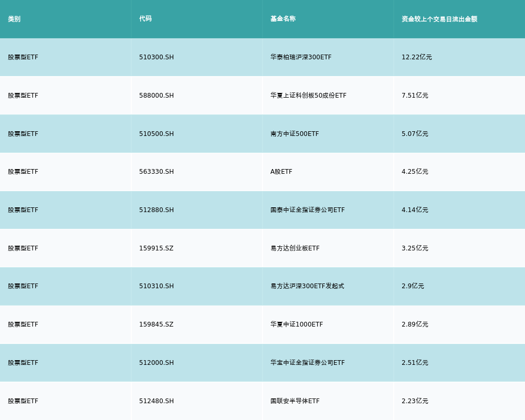Click the 4.25亿元 outflow value
The width and height of the screenshot is (525, 420).
[415, 172]
